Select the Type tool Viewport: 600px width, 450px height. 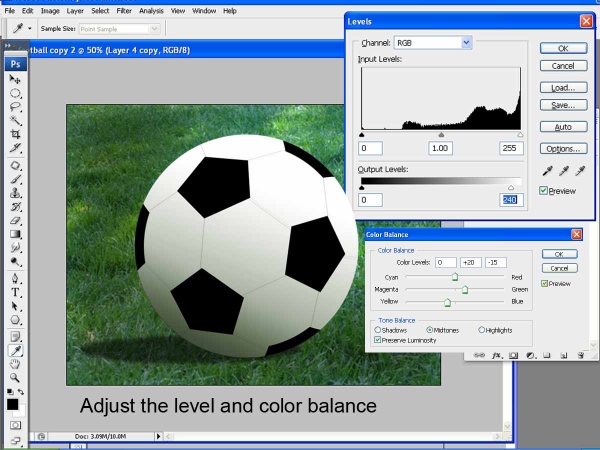[x=15, y=292]
